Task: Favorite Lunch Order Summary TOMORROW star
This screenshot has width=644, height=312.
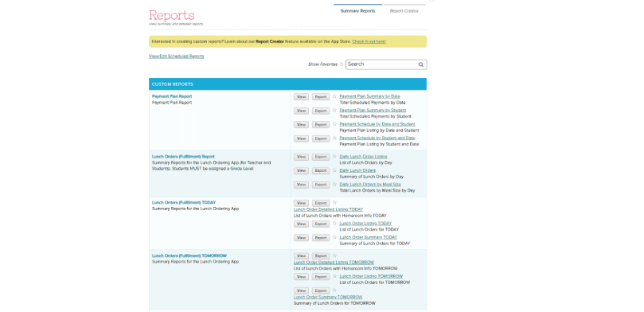Action: click(x=334, y=291)
